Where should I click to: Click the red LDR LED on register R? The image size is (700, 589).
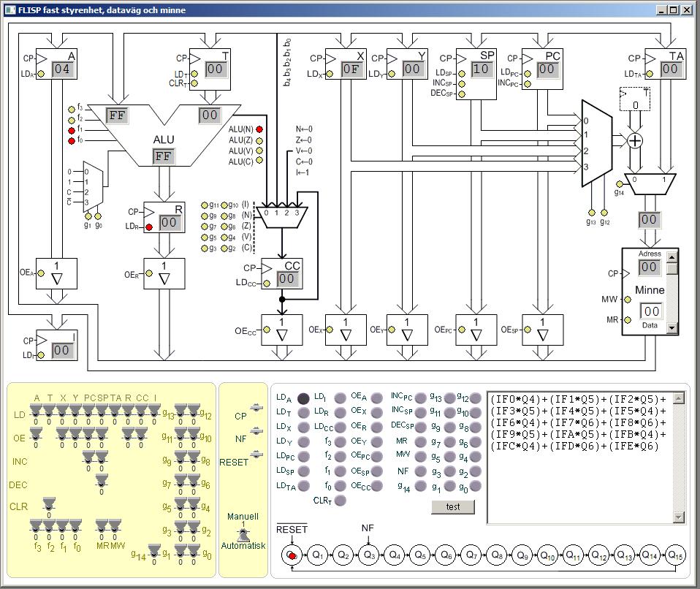click(149, 227)
